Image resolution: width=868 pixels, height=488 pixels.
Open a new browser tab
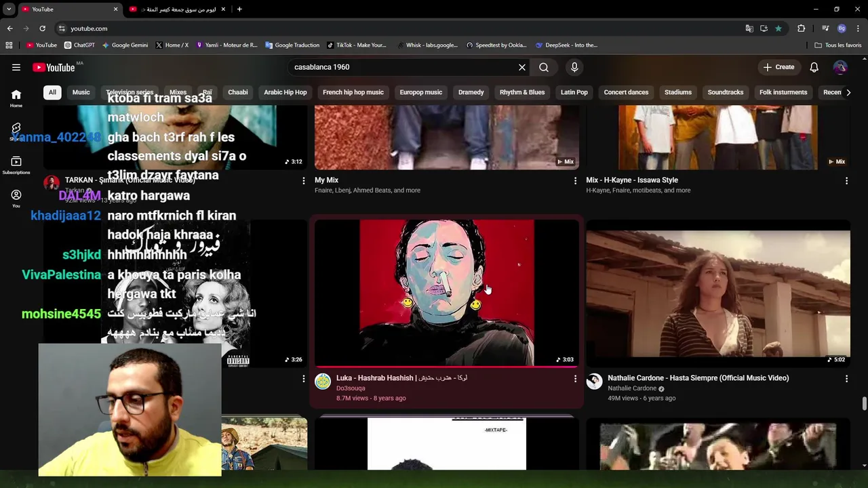239,9
